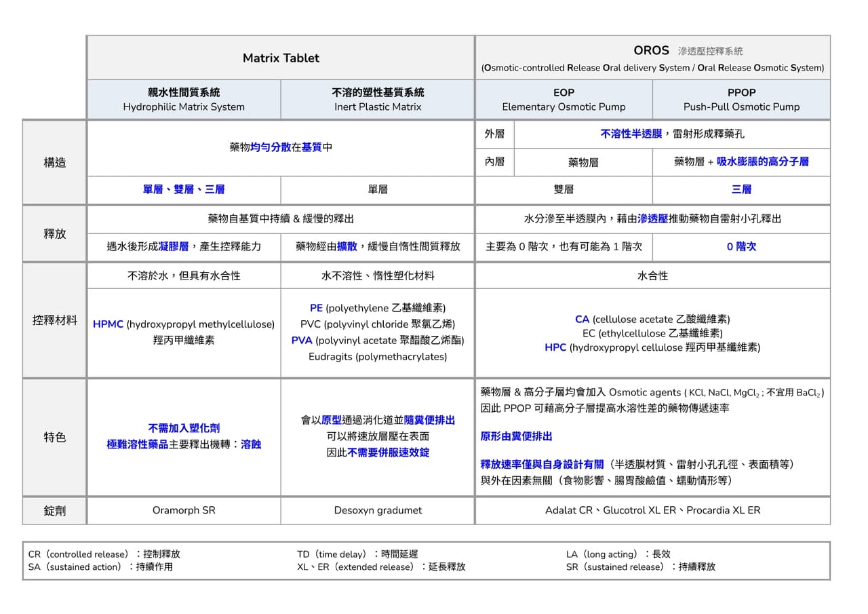Click the blue '0 階次' cell
868x614 pixels.
(741, 247)
